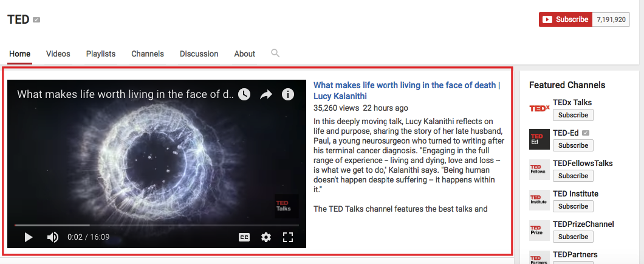Click the Featured Channels heading
644x264 pixels.
click(567, 85)
